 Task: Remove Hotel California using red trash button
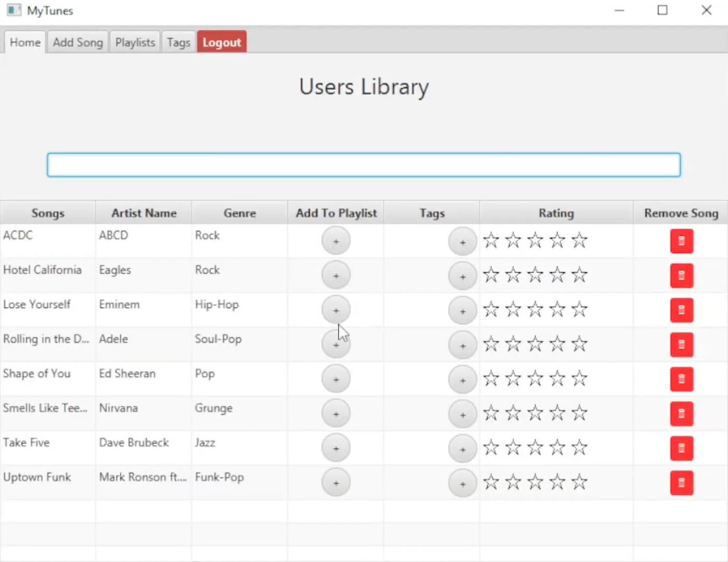click(681, 275)
